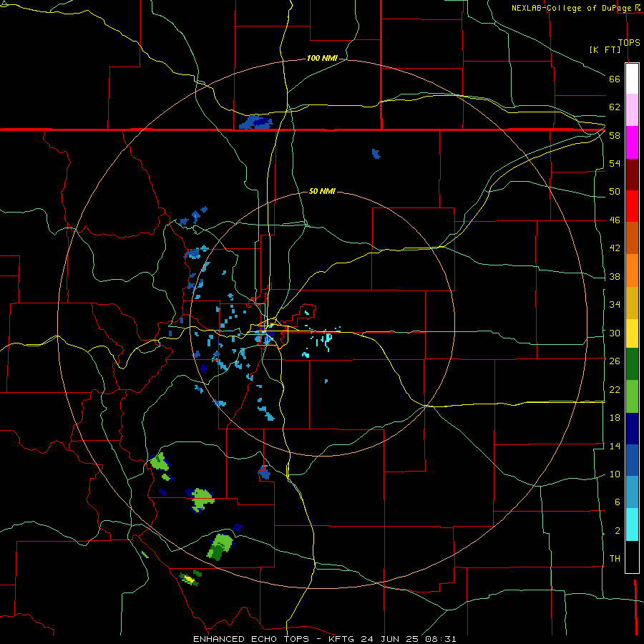Screen dimensions: 644x644
Task: Click the 10 value on the legend
Action: pyautogui.click(x=615, y=474)
